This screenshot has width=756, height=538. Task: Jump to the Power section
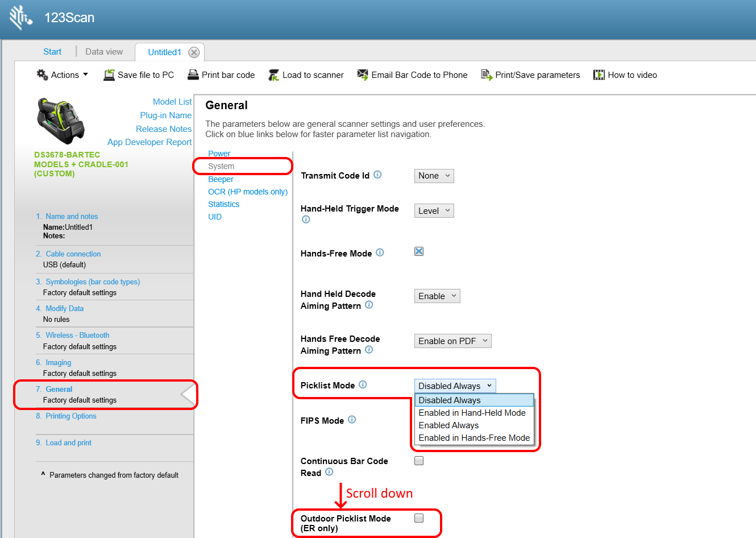tap(219, 154)
